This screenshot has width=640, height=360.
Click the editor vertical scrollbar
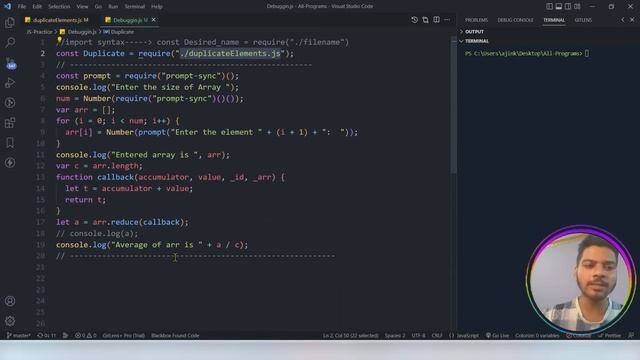pyautogui.click(x=453, y=106)
